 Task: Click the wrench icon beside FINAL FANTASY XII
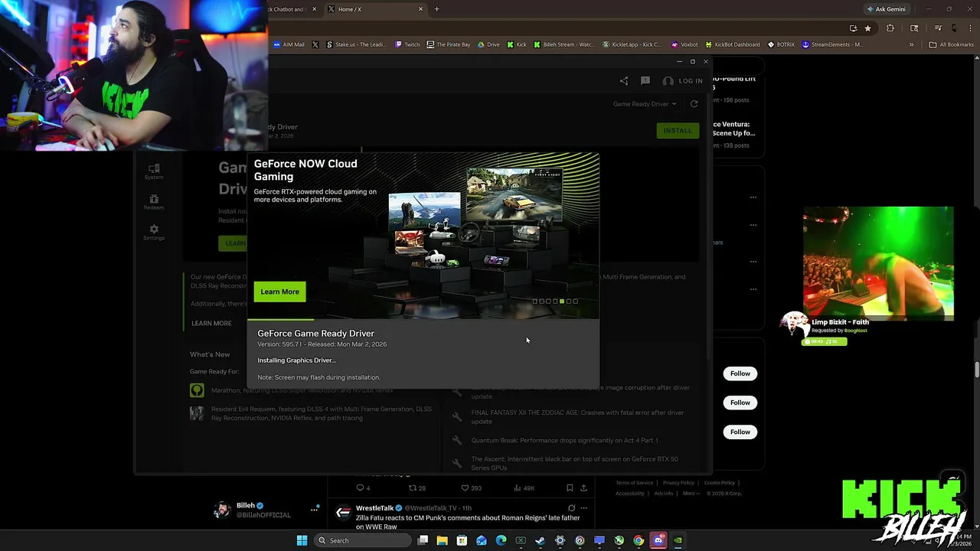pos(457,417)
